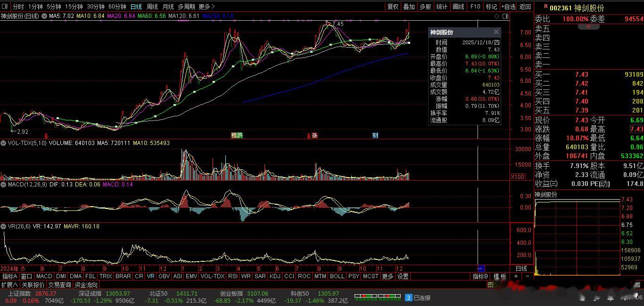Open 设置 indicator settings
644x306 pixels.
coord(403,276)
